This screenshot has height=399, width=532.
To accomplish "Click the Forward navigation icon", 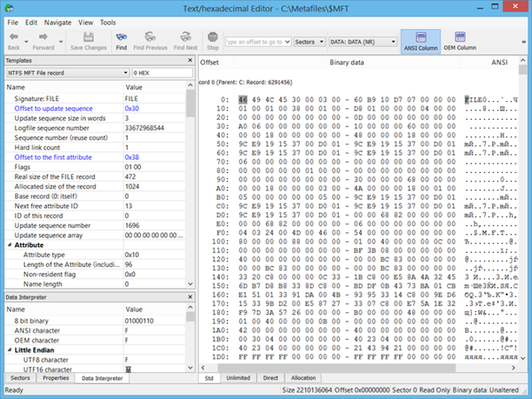I will [x=43, y=37].
